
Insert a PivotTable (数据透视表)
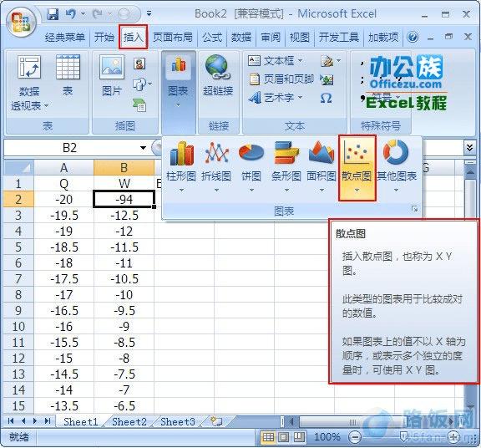[29, 83]
